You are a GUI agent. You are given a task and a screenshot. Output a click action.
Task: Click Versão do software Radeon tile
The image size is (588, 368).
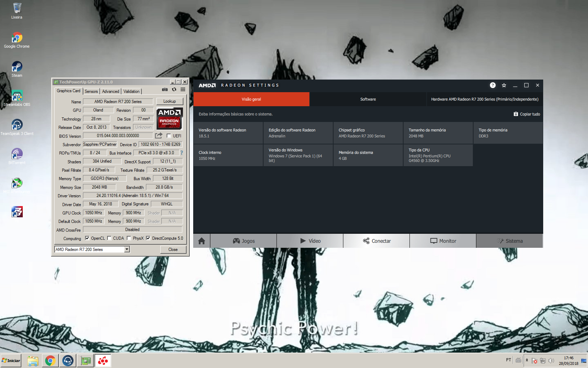click(x=228, y=133)
